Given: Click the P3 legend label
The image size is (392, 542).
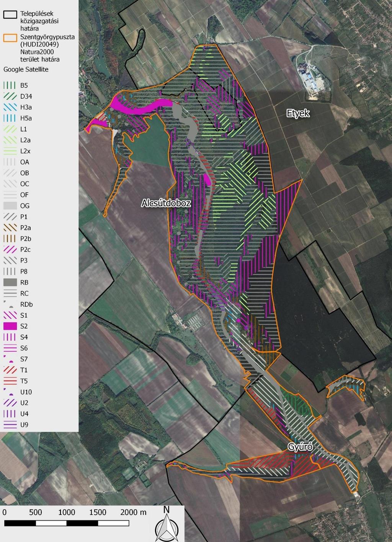Looking at the screenshot, I should coord(24,260).
